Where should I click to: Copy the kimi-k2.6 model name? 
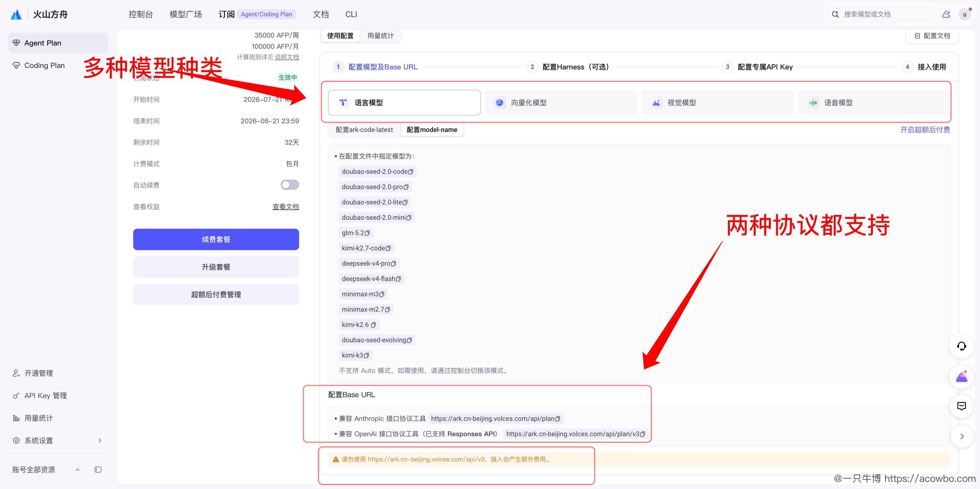[373, 325]
